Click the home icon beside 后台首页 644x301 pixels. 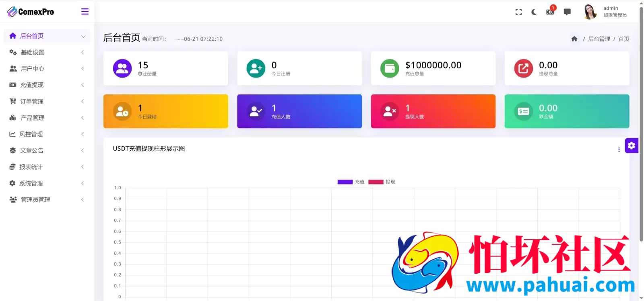click(x=13, y=36)
